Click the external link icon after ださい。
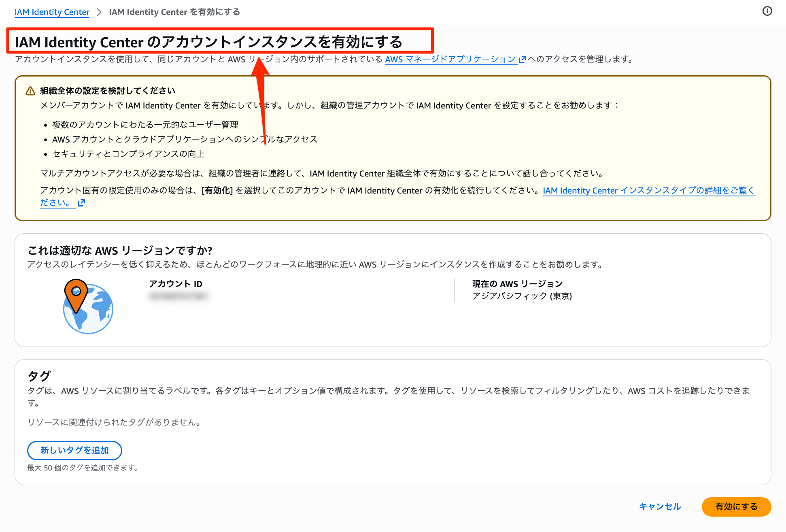The image size is (786, 532). 81,203
